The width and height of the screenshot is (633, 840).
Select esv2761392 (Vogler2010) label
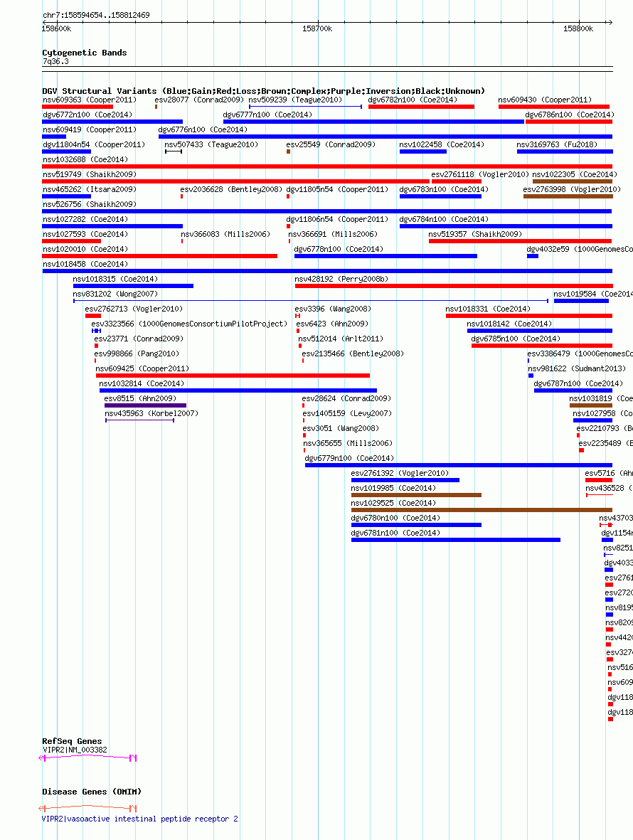click(x=400, y=474)
